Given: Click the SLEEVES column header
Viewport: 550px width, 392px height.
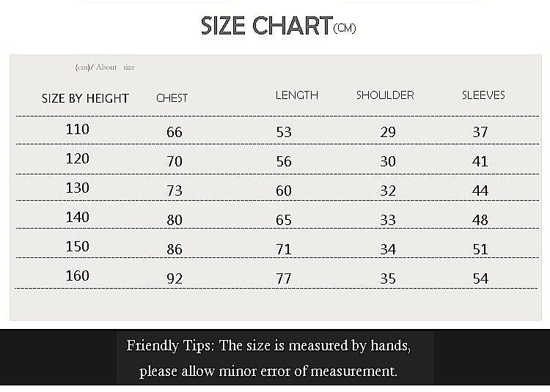Looking at the screenshot, I should pos(483,95).
